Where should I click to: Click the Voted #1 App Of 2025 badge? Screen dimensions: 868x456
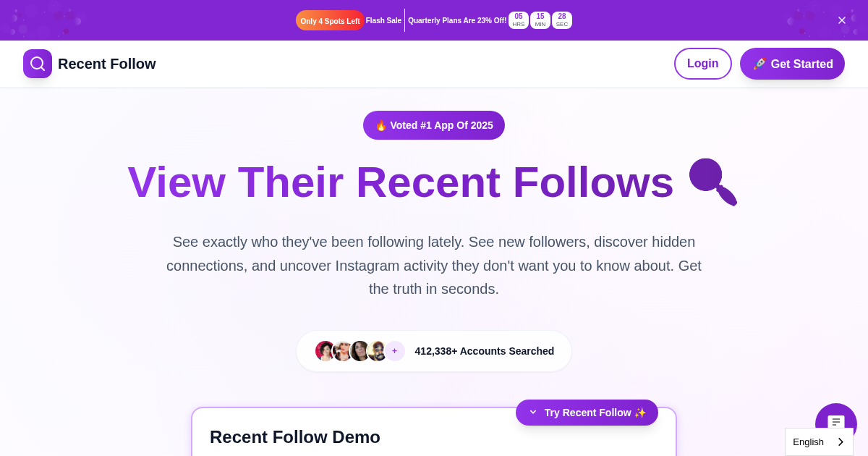coord(434,125)
